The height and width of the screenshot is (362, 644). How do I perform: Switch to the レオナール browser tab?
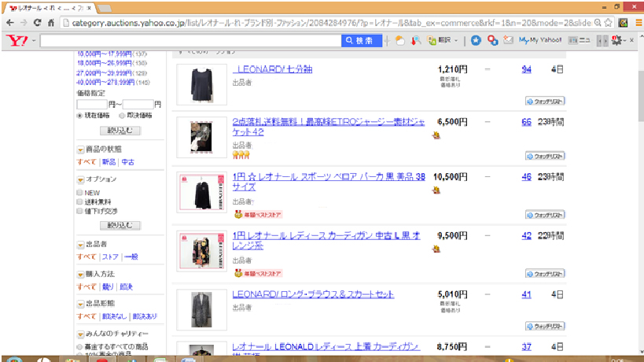point(50,8)
